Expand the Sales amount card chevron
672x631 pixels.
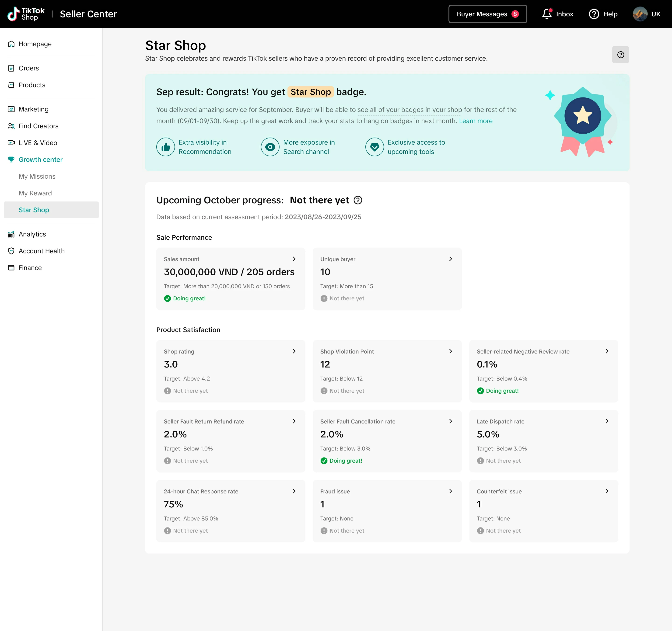tap(294, 259)
